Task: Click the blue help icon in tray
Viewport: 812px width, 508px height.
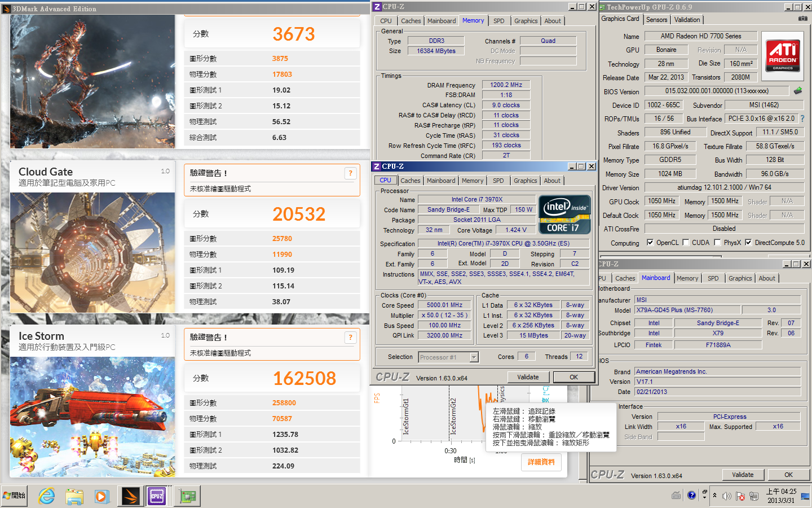Action: [x=692, y=496]
